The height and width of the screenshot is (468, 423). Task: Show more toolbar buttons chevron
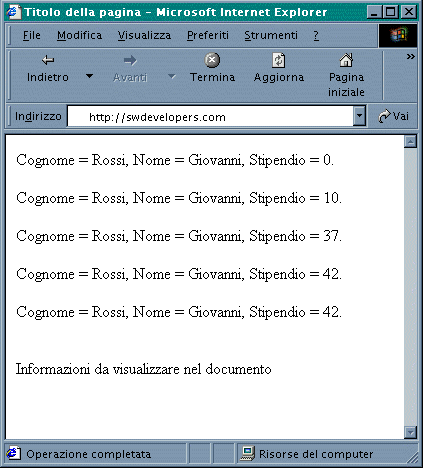(410, 57)
